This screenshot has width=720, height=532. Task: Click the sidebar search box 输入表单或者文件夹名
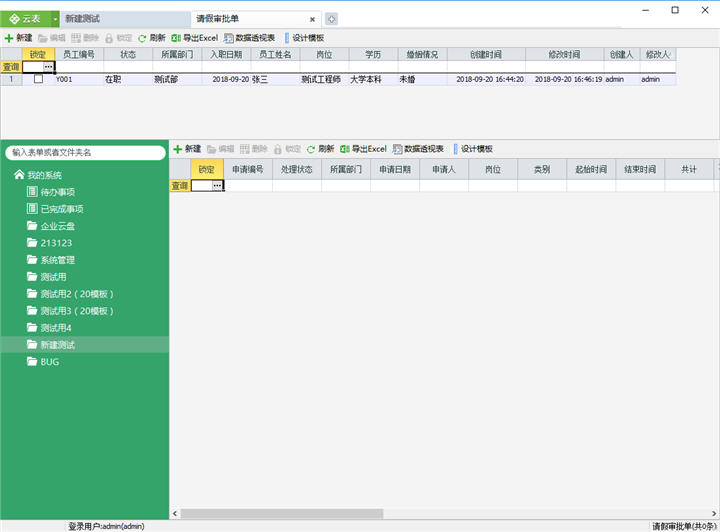pos(85,152)
